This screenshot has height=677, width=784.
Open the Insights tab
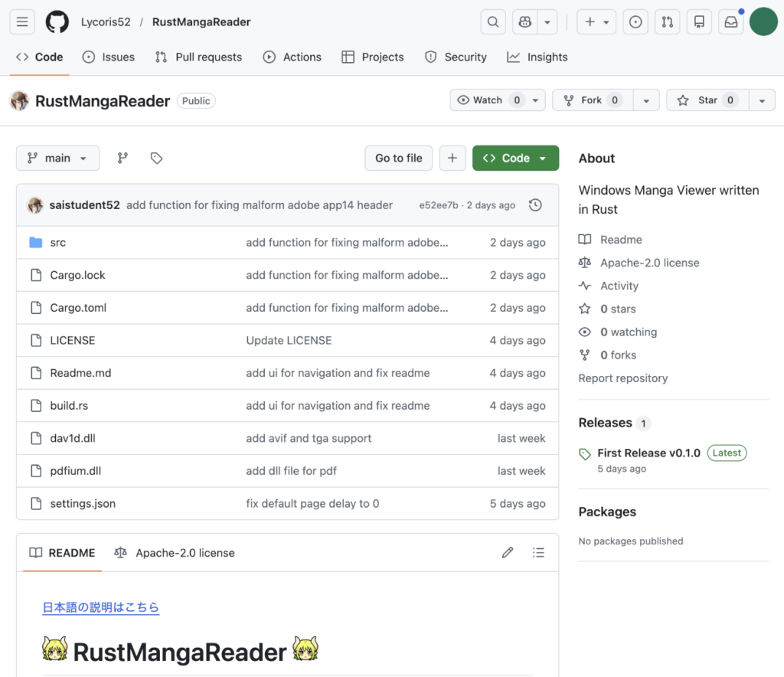click(x=537, y=57)
